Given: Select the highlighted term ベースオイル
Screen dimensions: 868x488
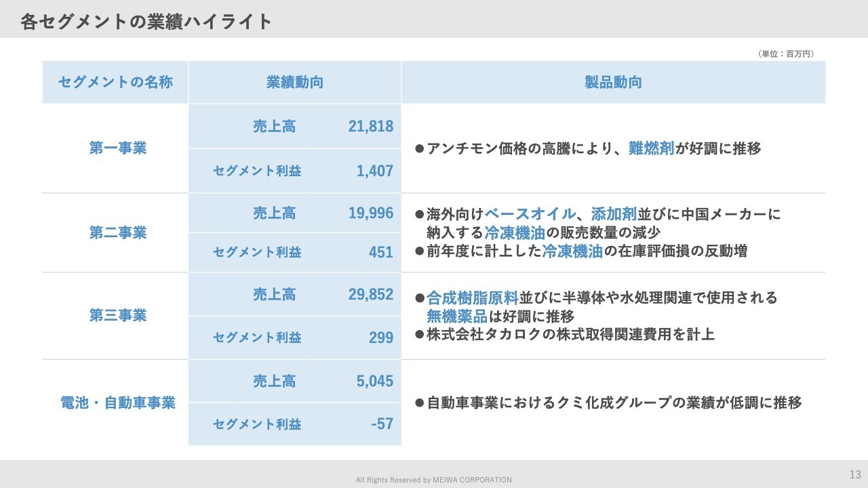Looking at the screenshot, I should coord(530,214).
